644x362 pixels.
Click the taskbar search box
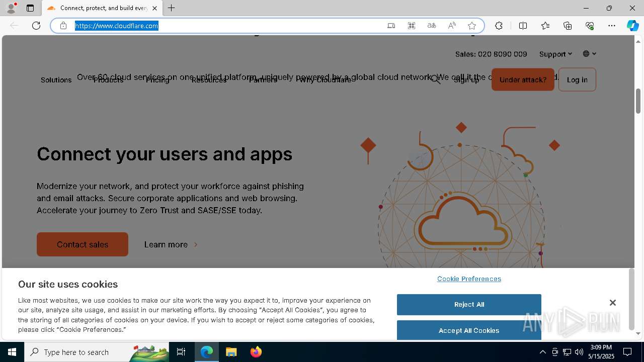click(x=97, y=352)
